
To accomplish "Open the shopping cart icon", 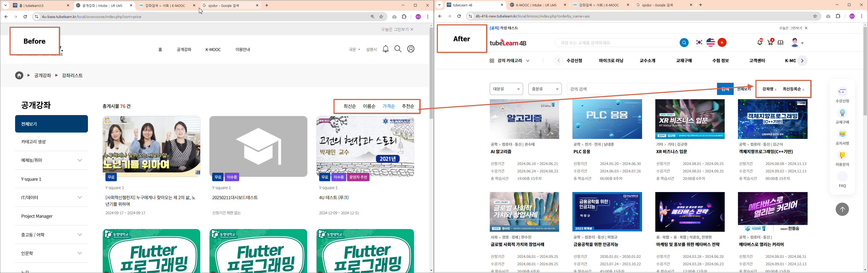I will pos(770,42).
